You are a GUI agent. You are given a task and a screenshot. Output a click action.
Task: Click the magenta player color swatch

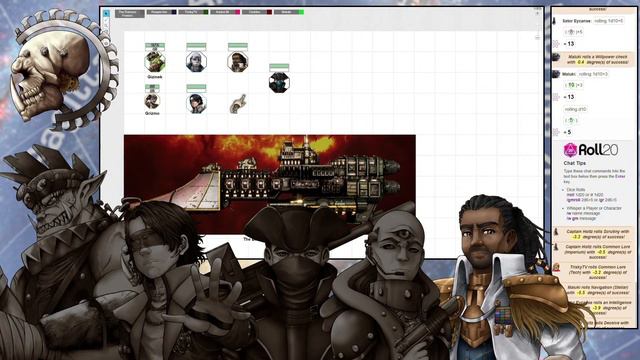(x=238, y=12)
